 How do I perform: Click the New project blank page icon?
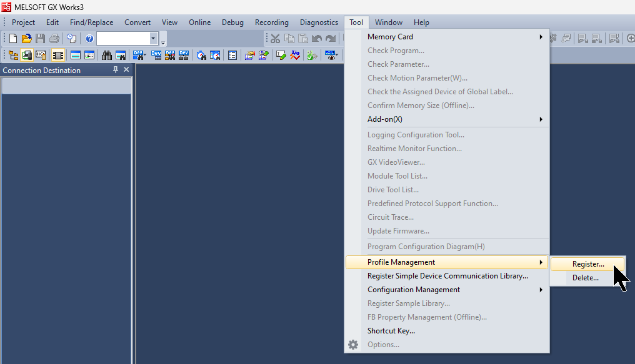[13, 39]
